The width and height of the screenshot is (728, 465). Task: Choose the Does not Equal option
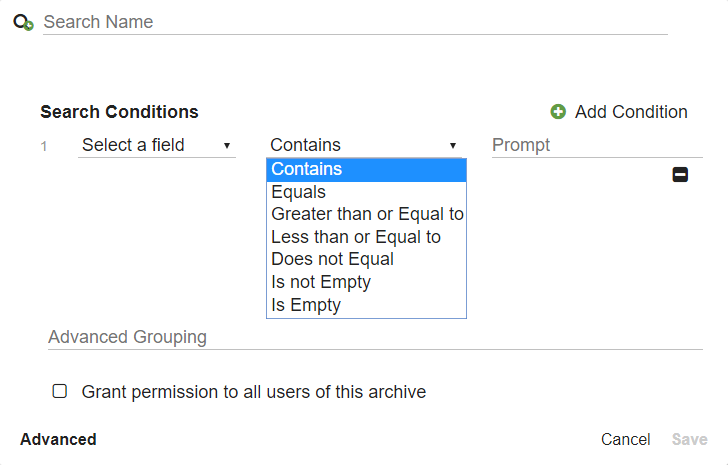[x=366, y=259]
